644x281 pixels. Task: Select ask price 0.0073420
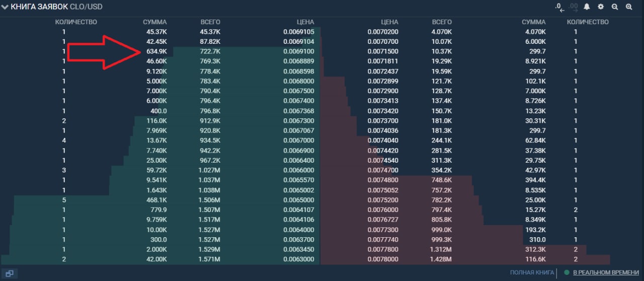click(x=383, y=111)
